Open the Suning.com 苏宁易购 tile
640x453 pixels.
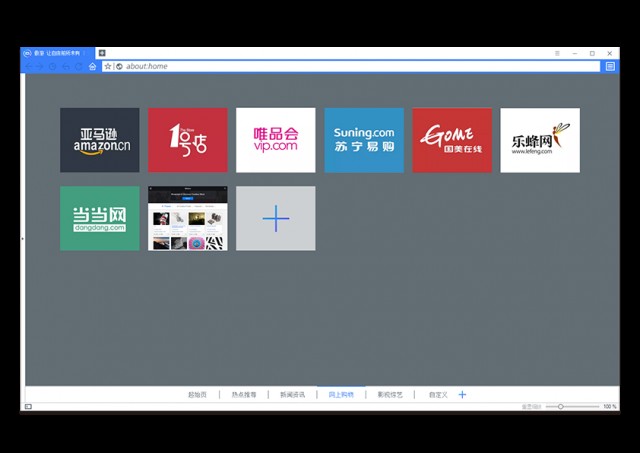[x=364, y=140]
